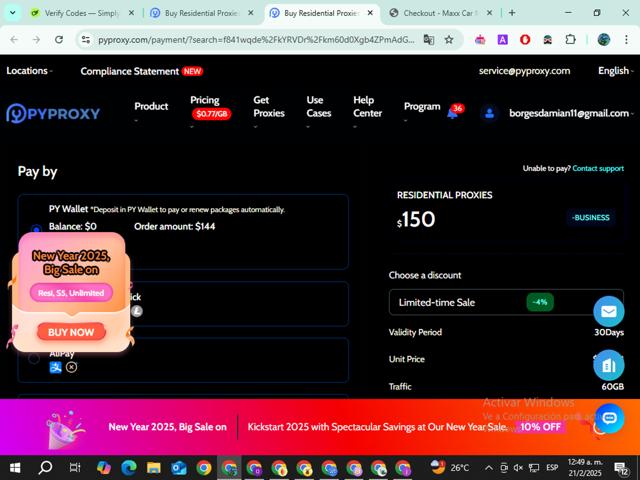This screenshot has height=480, width=640.
Task: Open the Chrome three-dot menu
Action: tap(626, 40)
